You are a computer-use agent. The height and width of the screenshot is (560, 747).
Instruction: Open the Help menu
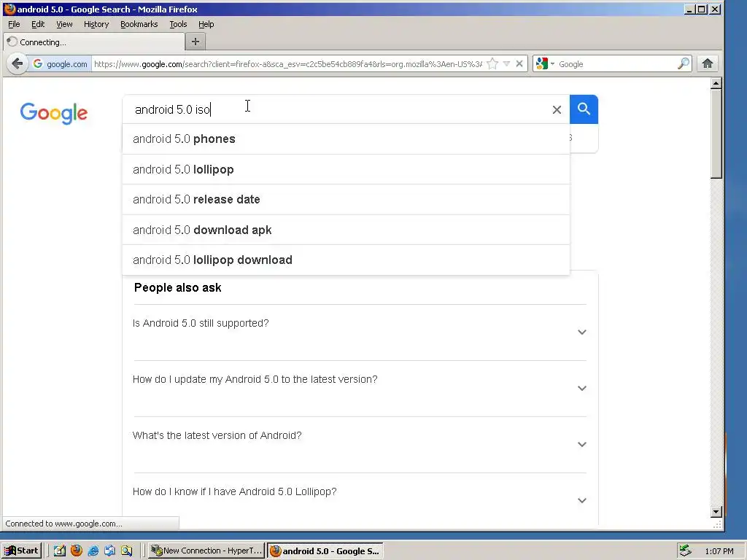(206, 24)
